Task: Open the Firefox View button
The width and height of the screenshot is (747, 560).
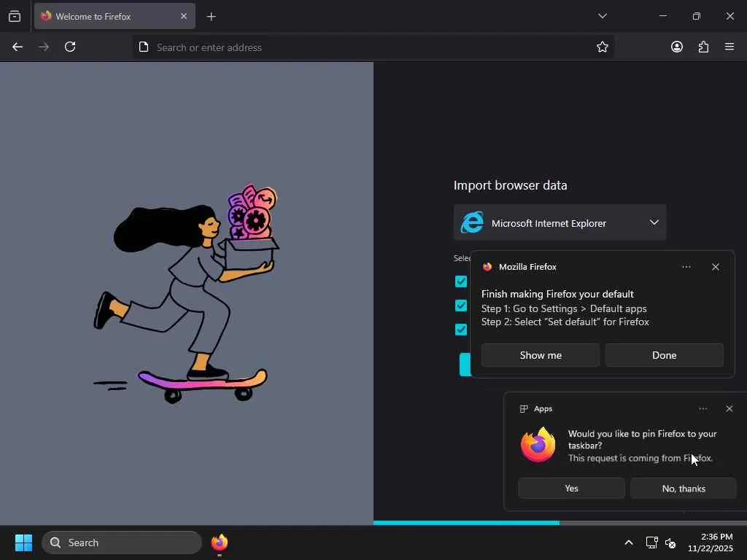Action: click(15, 16)
